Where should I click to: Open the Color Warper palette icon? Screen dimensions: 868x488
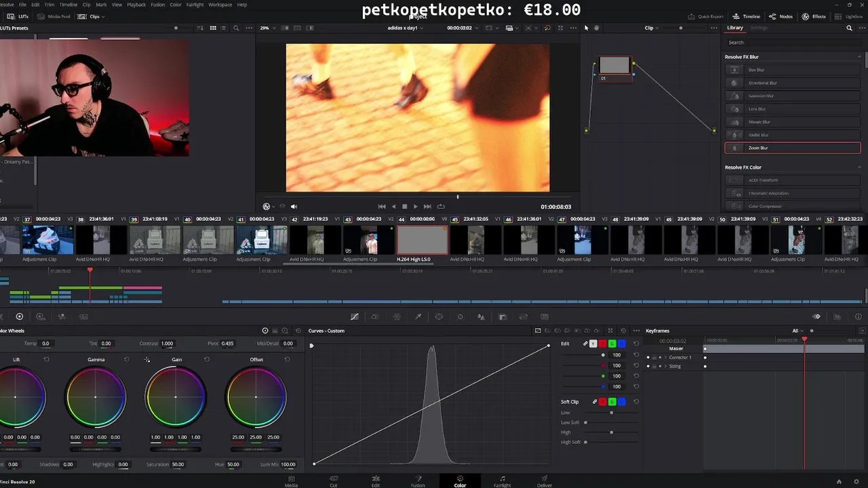[x=397, y=317]
